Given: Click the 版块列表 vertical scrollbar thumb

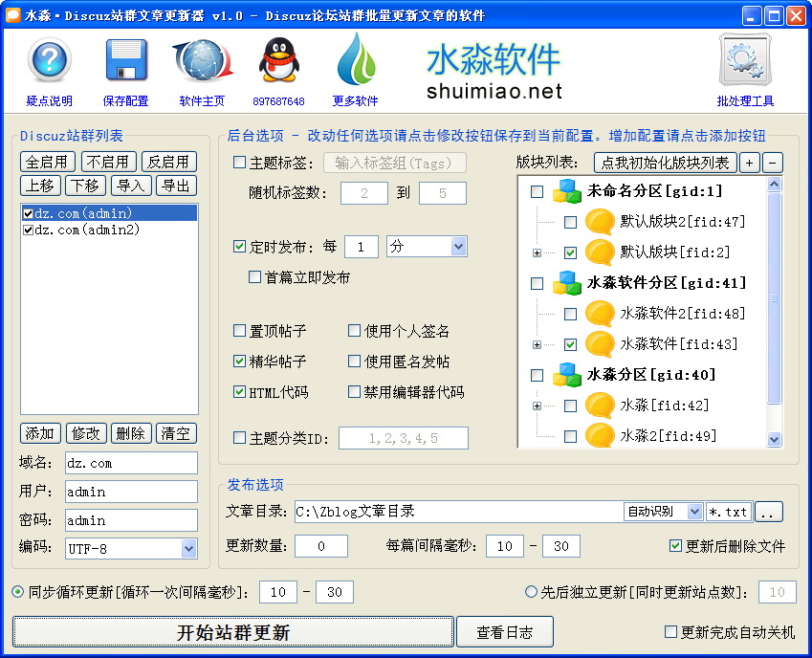Looking at the screenshot, I should [774, 298].
